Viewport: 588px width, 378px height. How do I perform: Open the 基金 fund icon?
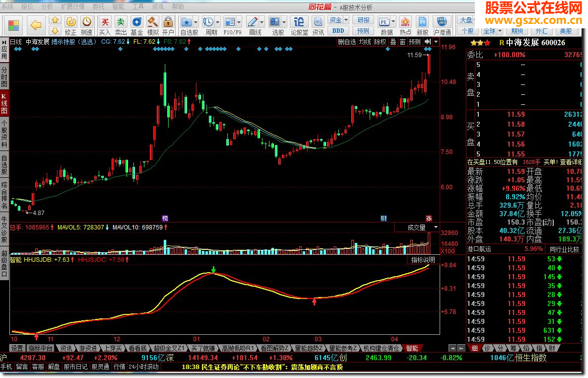tap(137, 22)
